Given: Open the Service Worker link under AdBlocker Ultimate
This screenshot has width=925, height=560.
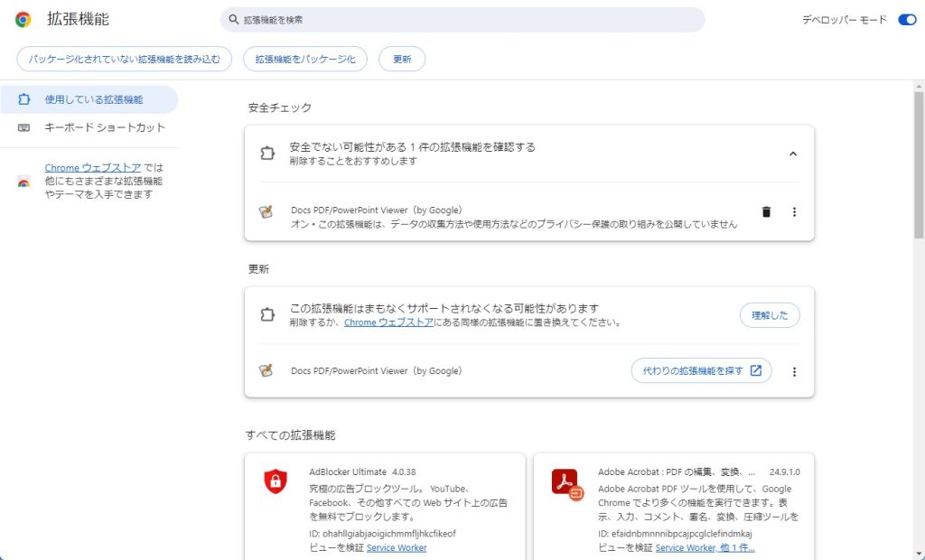Looking at the screenshot, I should [397, 548].
